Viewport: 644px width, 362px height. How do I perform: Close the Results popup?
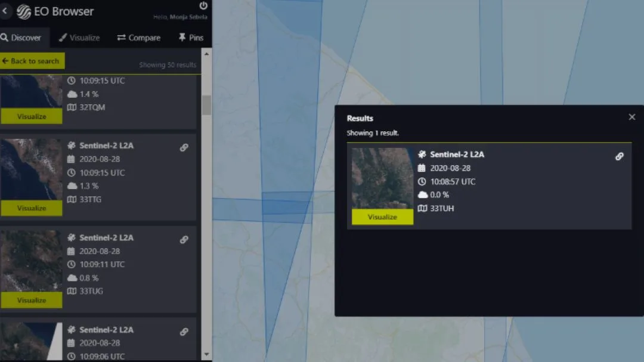632,117
